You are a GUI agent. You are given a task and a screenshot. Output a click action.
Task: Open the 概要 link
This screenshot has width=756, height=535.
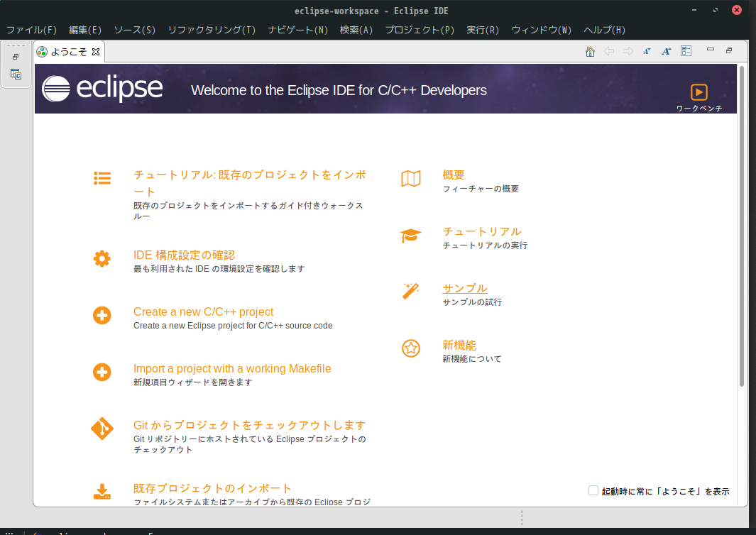(x=454, y=175)
